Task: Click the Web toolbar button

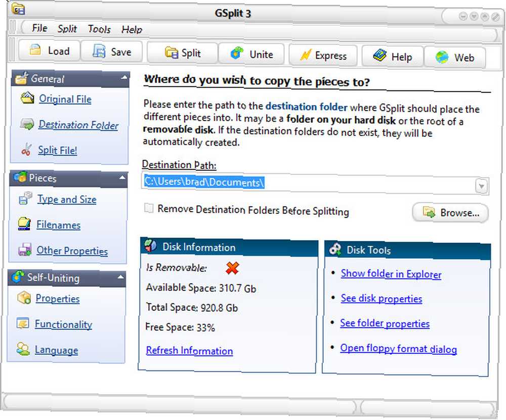Action: [454, 58]
